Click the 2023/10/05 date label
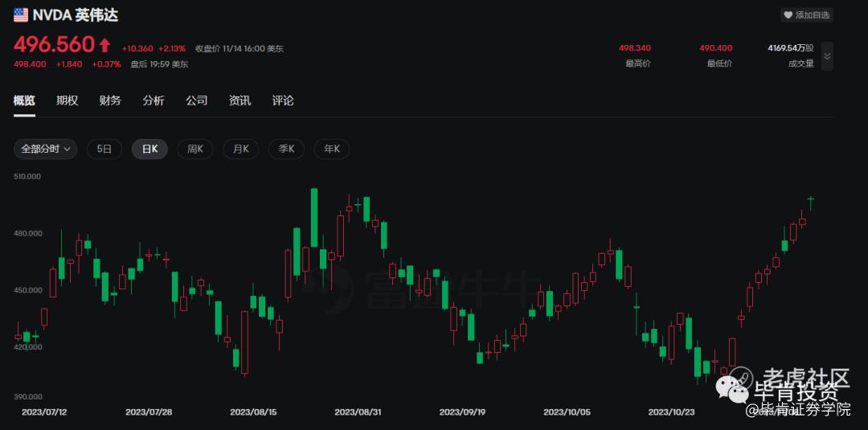This screenshot has width=868, height=430. coord(567,412)
